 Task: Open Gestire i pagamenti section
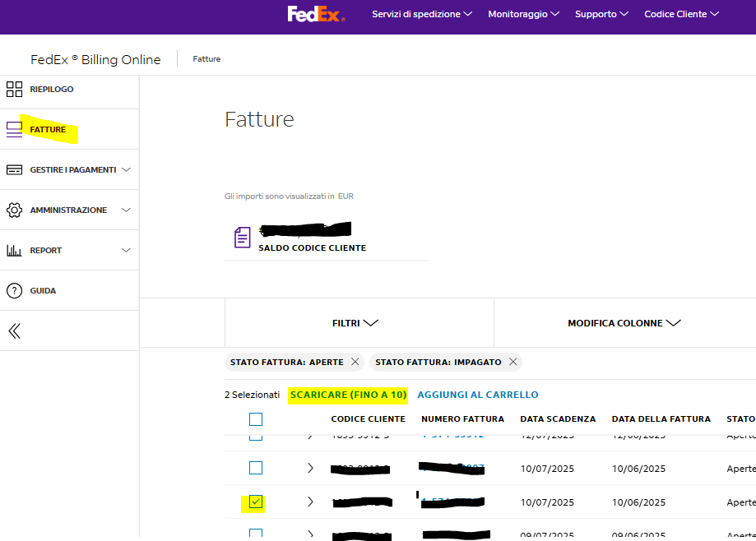coord(73,169)
